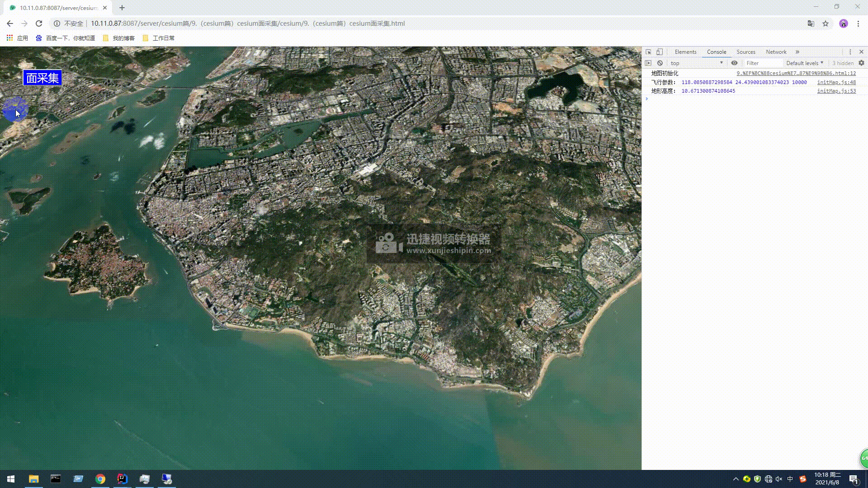Click the 面采集 polygon capture button
This screenshot has width=868, height=488.
coord(42,78)
